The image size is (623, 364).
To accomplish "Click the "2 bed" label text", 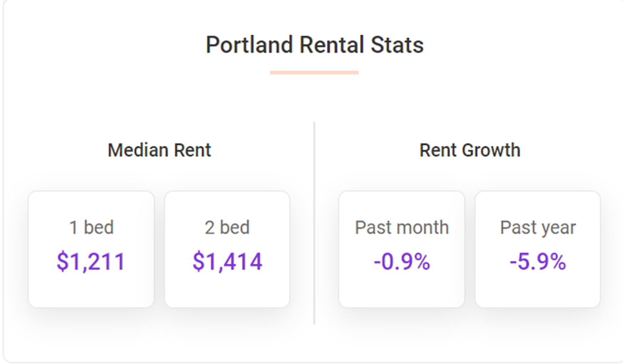I will tap(227, 227).
